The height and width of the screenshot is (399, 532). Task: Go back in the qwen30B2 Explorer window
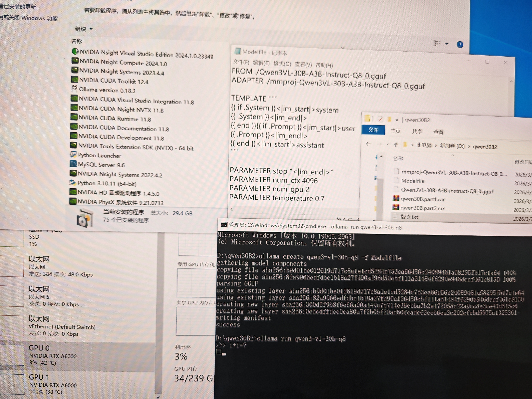(x=368, y=144)
